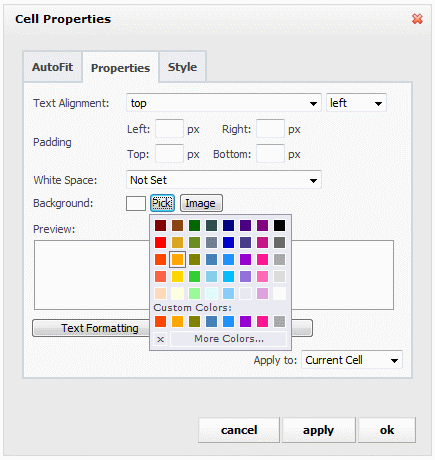The height and width of the screenshot is (460, 435).
Task: Select the dark green swatch in the first palette row
Action: click(x=194, y=225)
